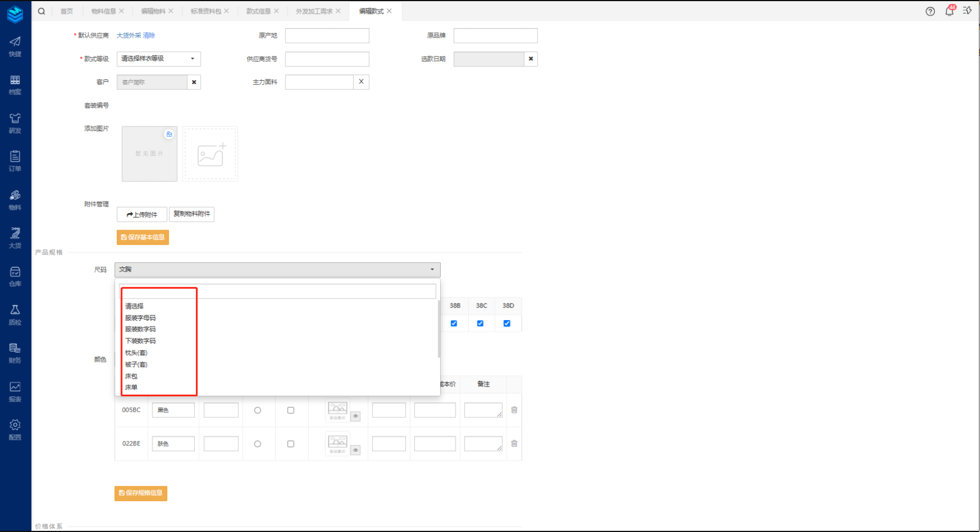
Task: Expand the 款式等级 dropdown
Action: click(x=159, y=58)
